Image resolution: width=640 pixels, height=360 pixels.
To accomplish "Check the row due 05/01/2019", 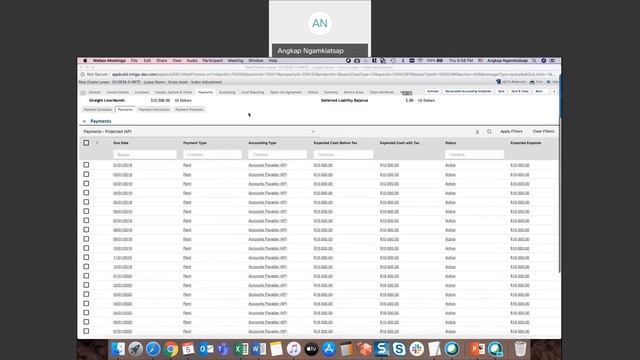I will (86, 202).
